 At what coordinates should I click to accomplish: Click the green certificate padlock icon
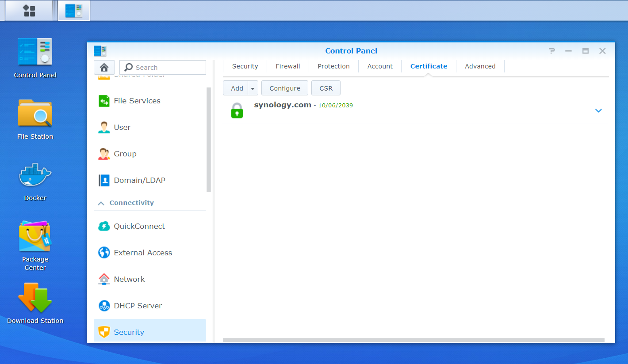[x=237, y=110]
